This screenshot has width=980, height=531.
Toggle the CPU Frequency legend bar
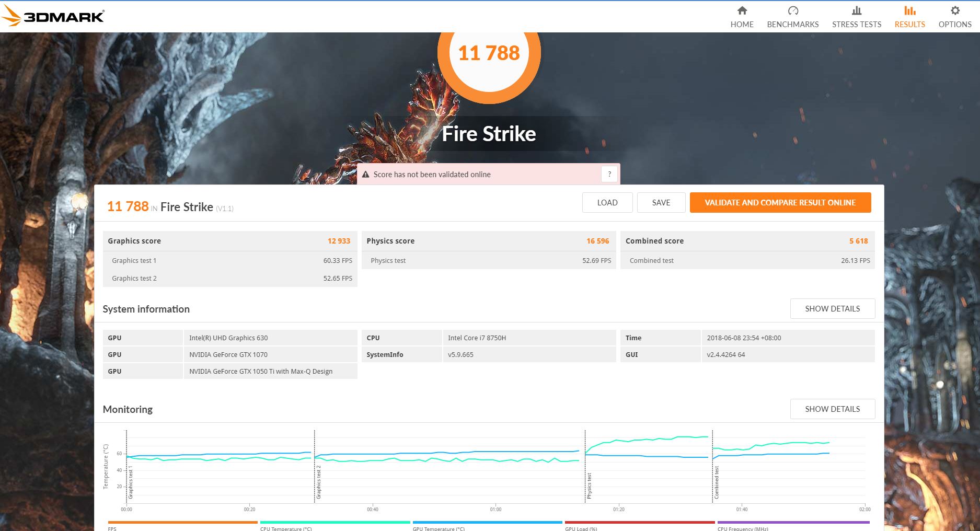tap(793, 522)
